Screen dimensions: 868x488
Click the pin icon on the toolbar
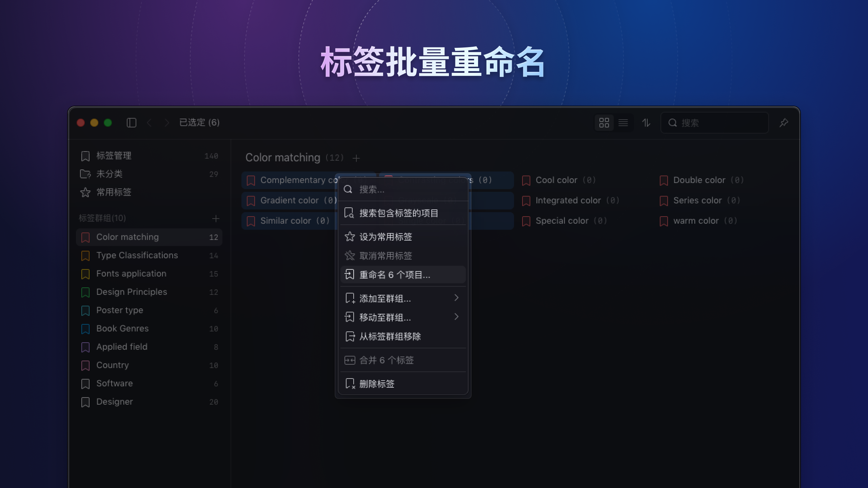(x=784, y=123)
